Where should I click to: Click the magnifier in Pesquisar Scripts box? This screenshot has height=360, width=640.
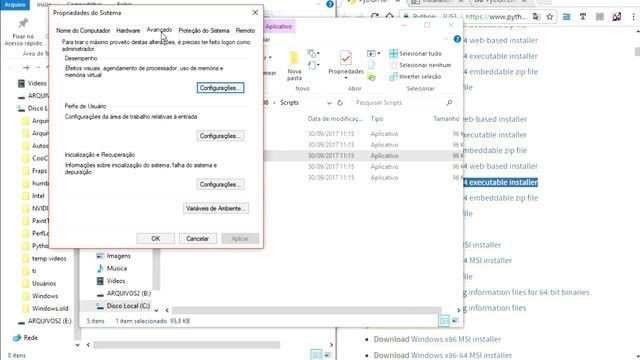point(449,103)
